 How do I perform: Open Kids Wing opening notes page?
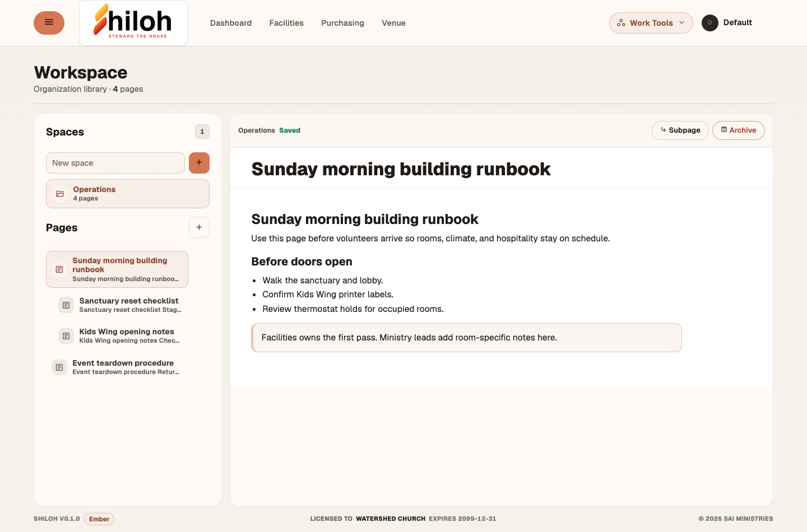pos(120,336)
